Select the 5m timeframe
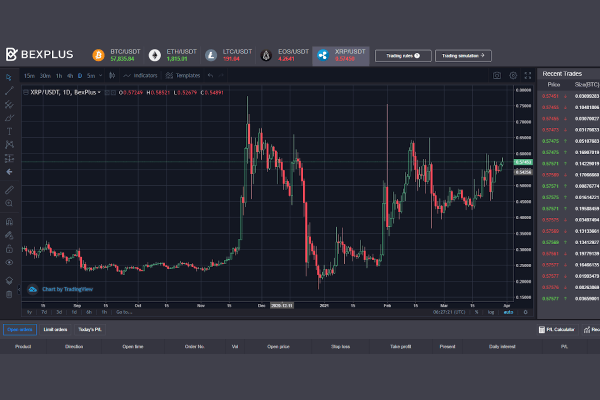The width and height of the screenshot is (600, 400). [91, 76]
